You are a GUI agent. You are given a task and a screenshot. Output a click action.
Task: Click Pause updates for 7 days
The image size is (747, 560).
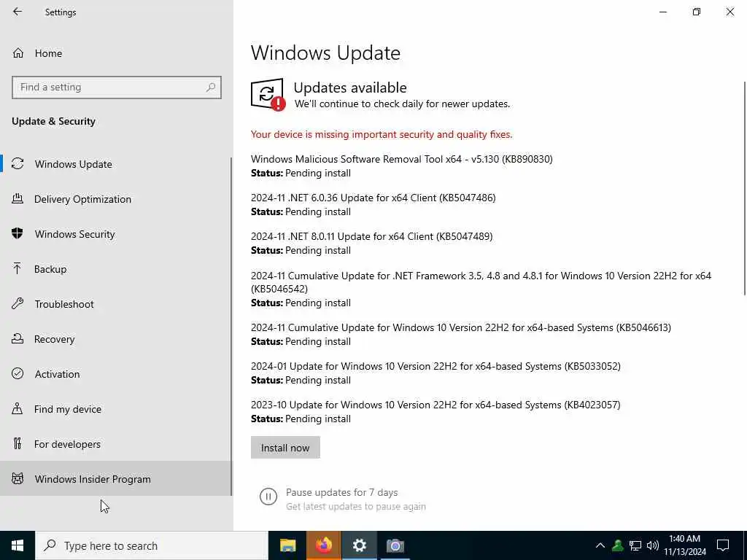(341, 492)
